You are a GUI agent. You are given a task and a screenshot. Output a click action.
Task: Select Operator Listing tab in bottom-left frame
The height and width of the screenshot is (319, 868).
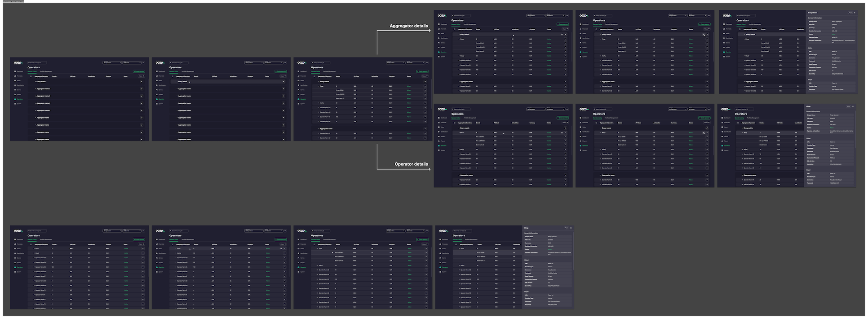point(32,239)
